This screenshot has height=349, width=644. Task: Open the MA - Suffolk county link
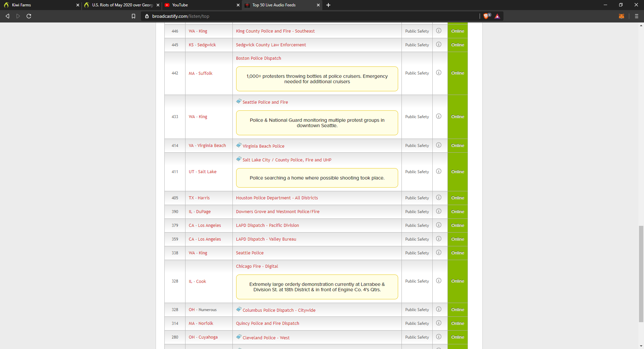tap(201, 73)
